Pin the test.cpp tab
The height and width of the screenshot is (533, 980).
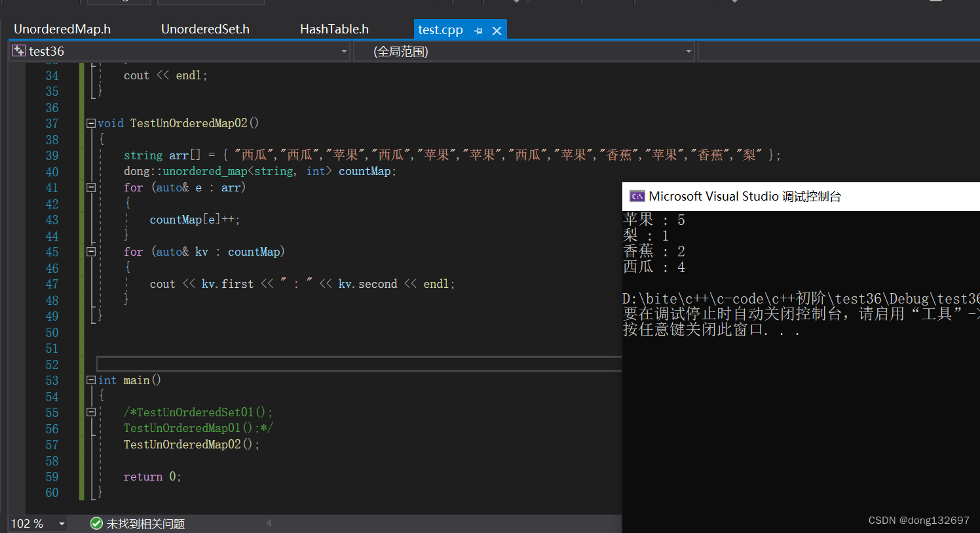[479, 31]
